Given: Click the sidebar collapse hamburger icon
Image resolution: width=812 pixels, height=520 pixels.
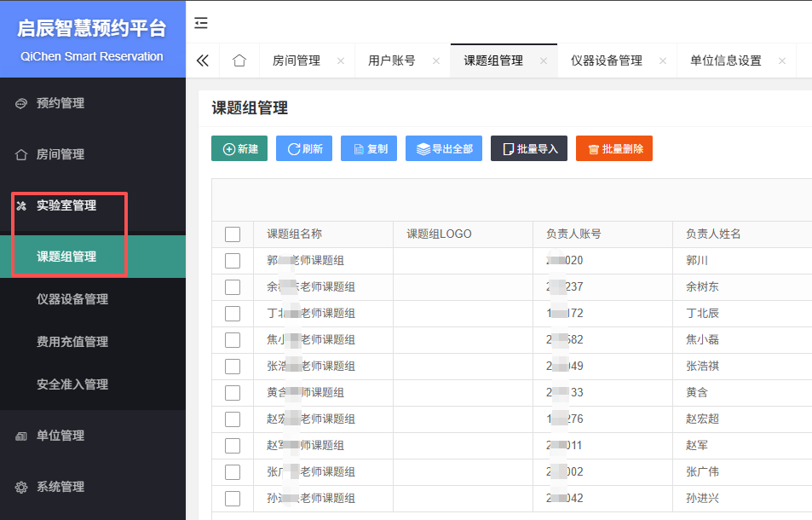Looking at the screenshot, I should pyautogui.click(x=201, y=23).
